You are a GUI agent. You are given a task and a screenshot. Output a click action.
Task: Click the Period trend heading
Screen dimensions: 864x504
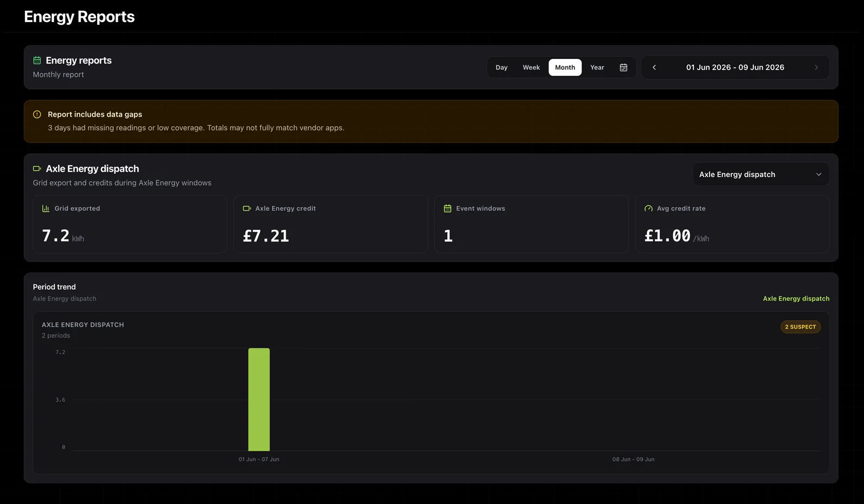[x=54, y=287]
